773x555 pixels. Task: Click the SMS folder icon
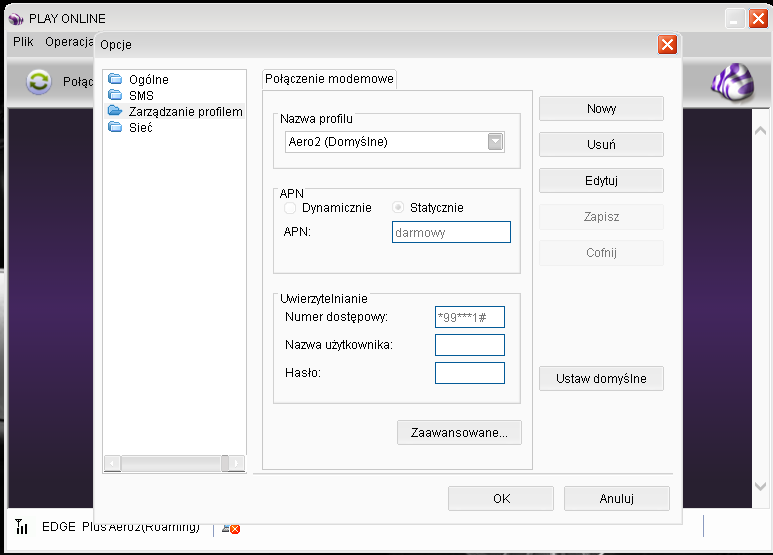(x=115, y=96)
